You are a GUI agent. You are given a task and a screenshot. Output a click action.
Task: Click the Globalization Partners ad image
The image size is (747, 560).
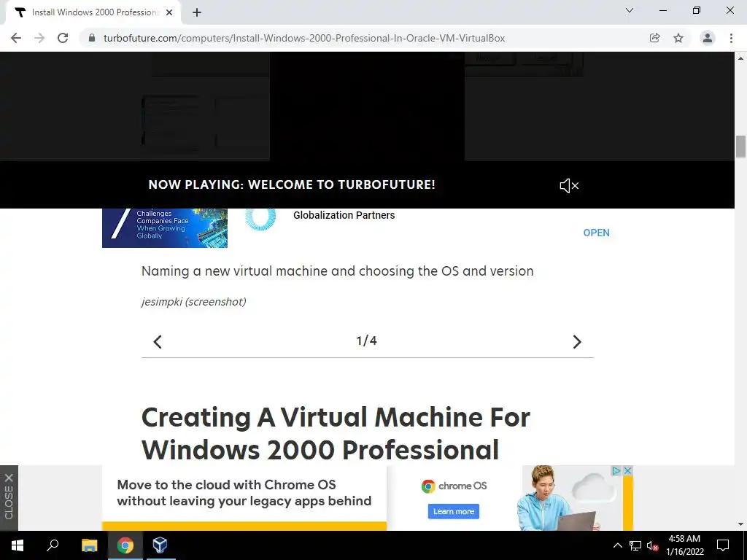pyautogui.click(x=165, y=228)
